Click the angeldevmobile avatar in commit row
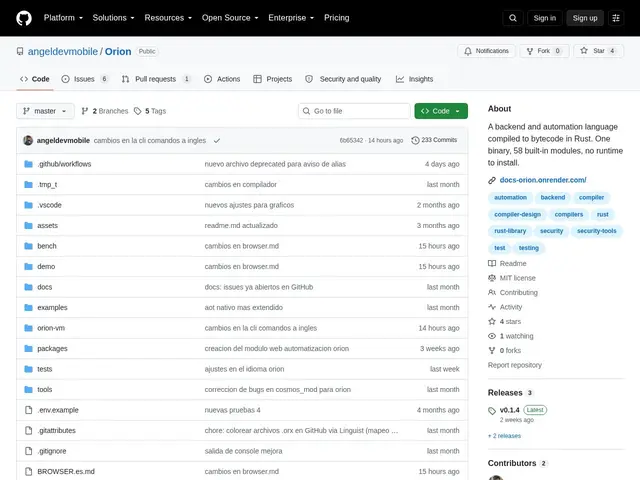Image resolution: width=640 pixels, height=480 pixels. 28,140
